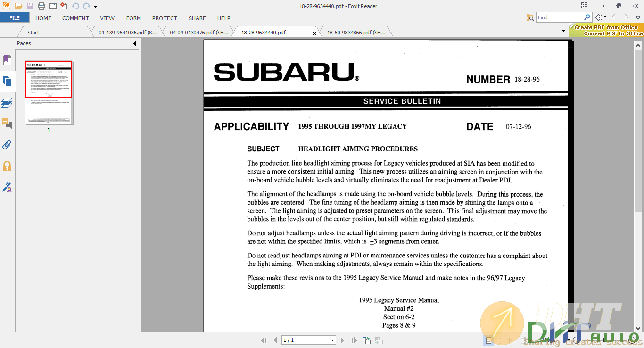Collapse the Pages panel with the arrow
The height and width of the screenshot is (348, 644).
134,43
